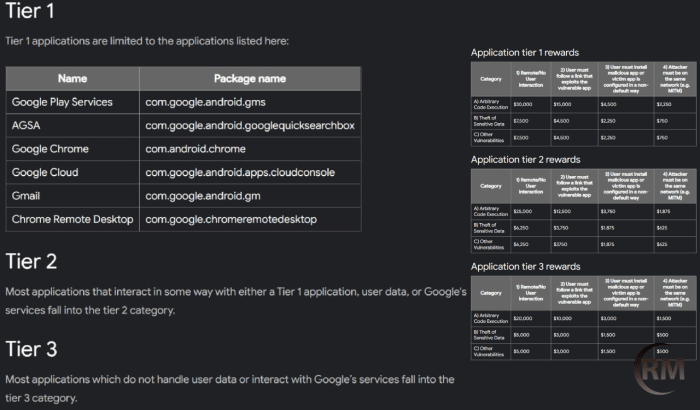
Task: Click the "Application tier 1 rewards" title
Action: point(525,53)
